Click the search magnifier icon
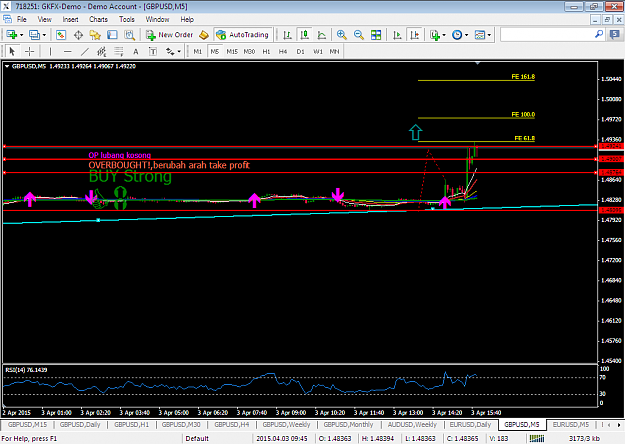The height and width of the screenshot is (444, 625). pos(599,35)
